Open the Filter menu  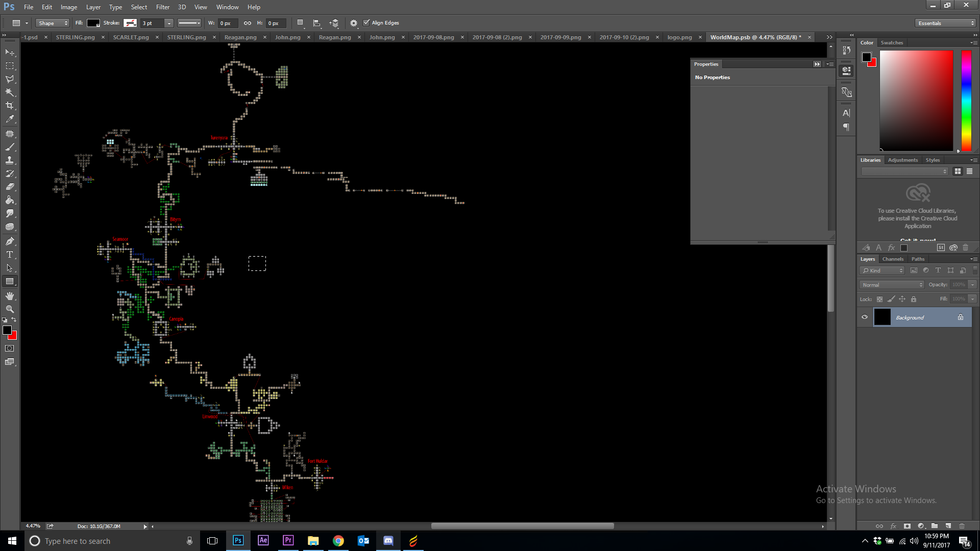[x=163, y=7]
